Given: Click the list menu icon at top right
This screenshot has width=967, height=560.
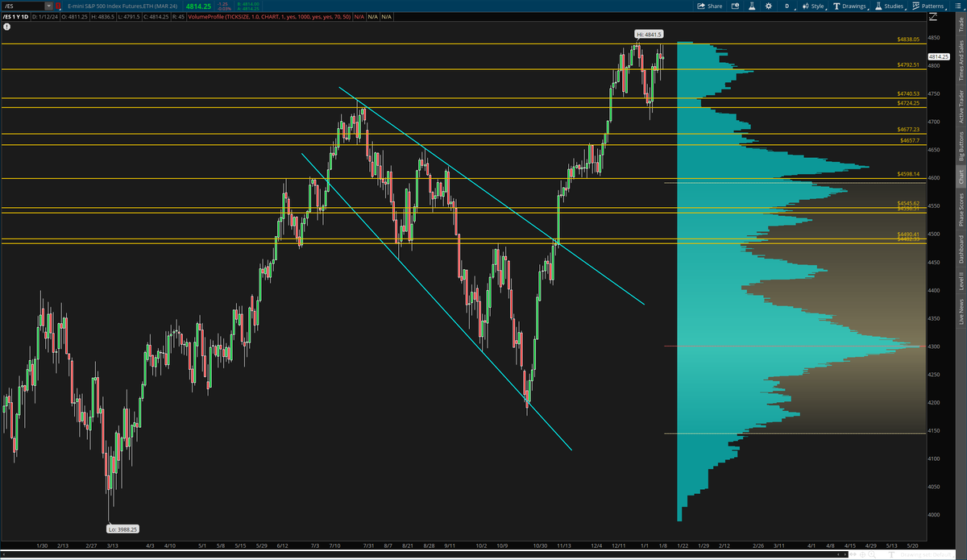Looking at the screenshot, I should (959, 6).
